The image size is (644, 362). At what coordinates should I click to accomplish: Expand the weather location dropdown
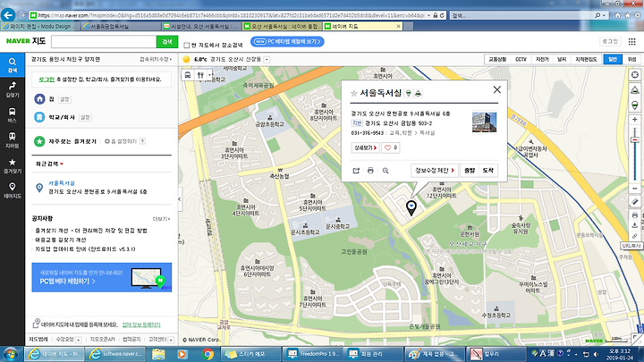pos(267,60)
